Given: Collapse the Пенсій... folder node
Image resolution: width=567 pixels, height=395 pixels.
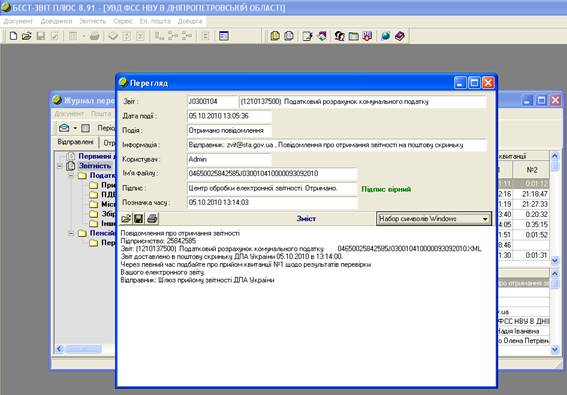Looking at the screenshot, I should [x=71, y=233].
